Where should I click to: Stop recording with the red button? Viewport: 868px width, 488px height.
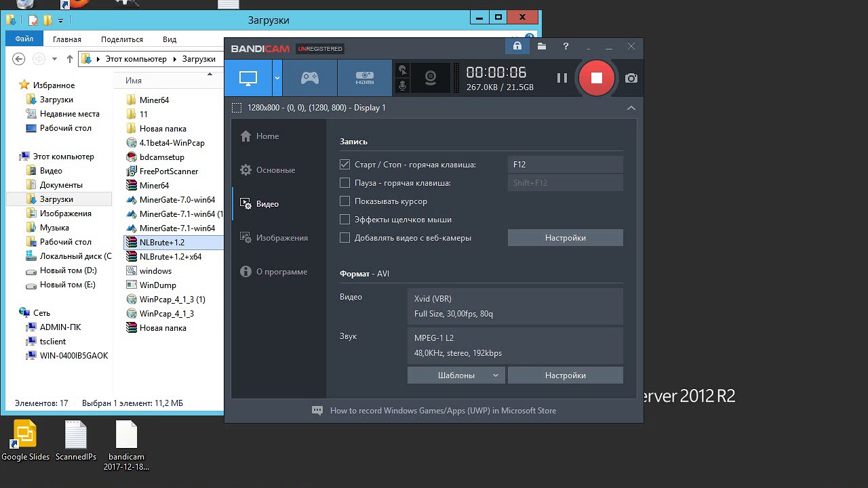(x=596, y=78)
